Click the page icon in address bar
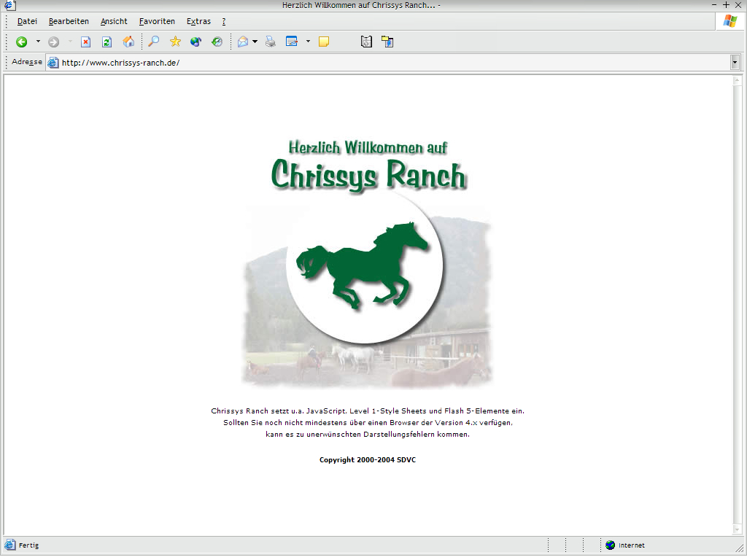747x560 pixels. (x=53, y=63)
